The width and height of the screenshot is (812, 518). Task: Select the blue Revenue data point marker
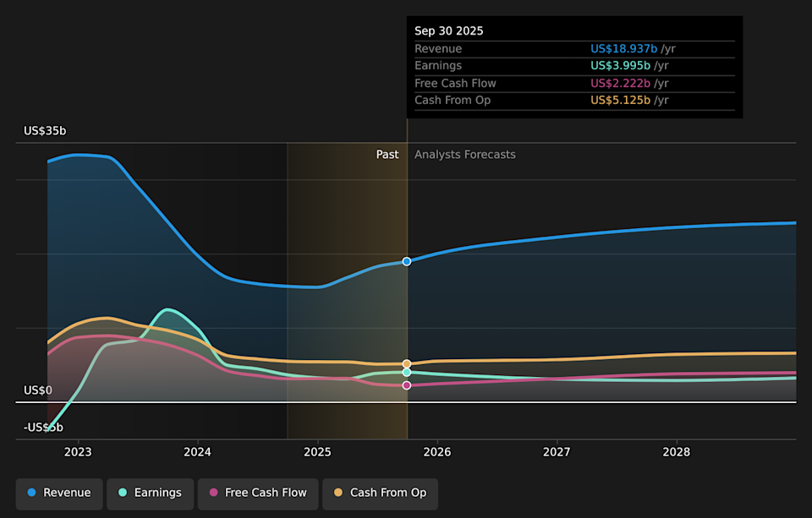pyautogui.click(x=407, y=261)
